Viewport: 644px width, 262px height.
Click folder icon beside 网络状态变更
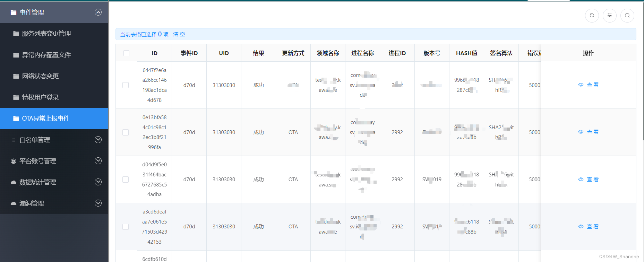[16, 76]
